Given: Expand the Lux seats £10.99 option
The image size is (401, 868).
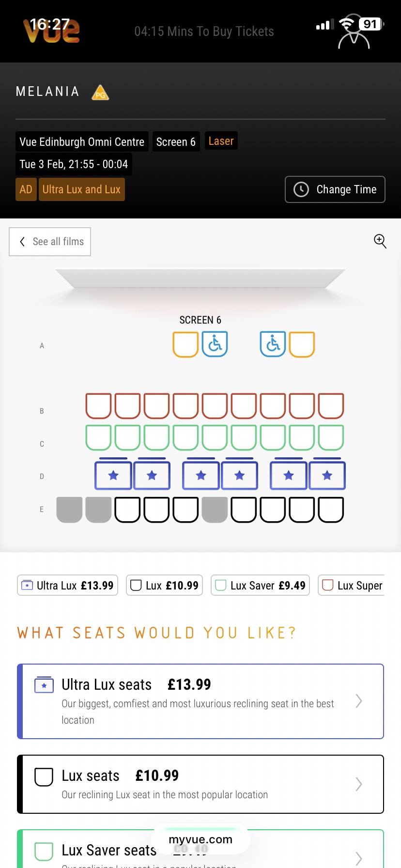Looking at the screenshot, I should point(200,784).
